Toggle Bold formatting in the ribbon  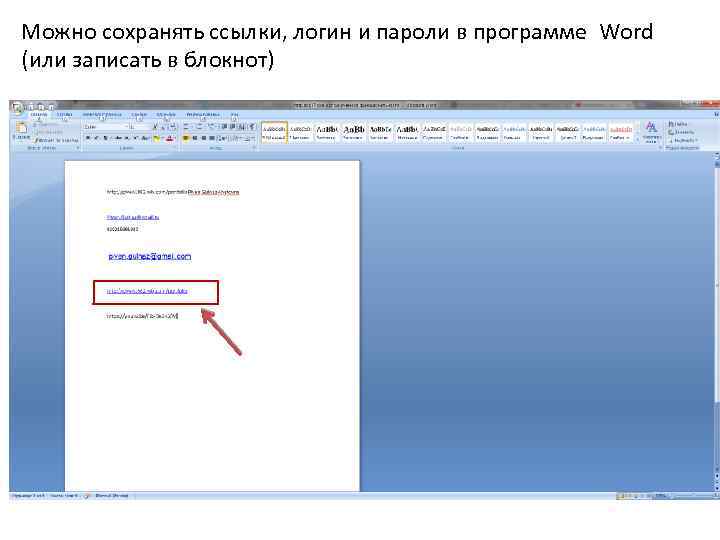[x=88, y=138]
